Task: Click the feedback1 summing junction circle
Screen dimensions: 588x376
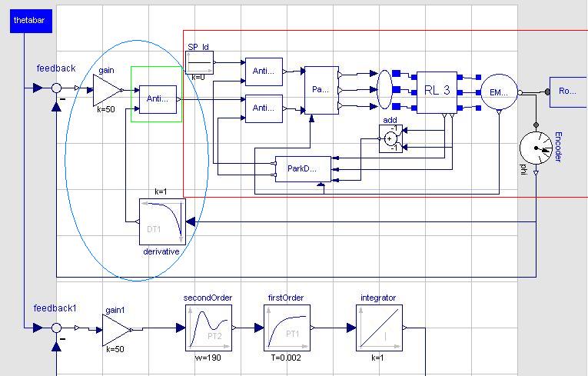Action: click(56, 328)
